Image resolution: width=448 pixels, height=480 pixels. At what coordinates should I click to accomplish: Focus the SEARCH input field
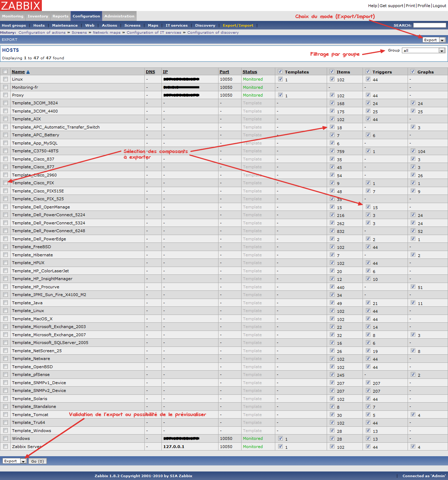point(429,25)
